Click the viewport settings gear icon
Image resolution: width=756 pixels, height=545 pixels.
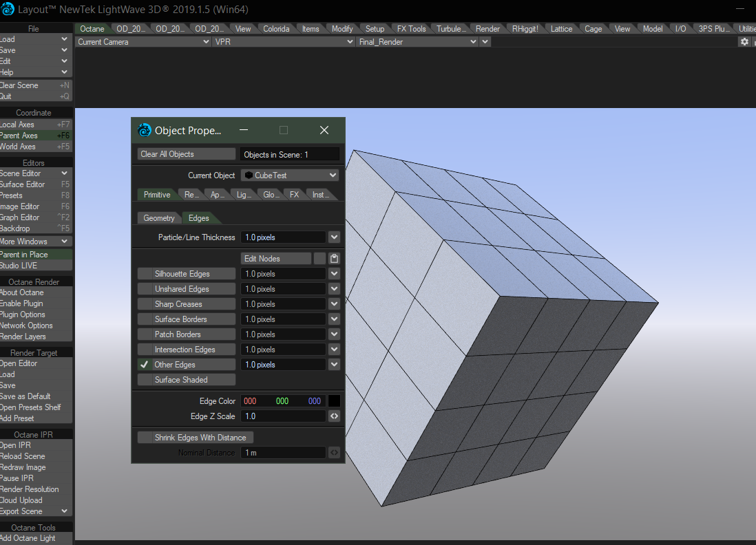[x=744, y=42]
